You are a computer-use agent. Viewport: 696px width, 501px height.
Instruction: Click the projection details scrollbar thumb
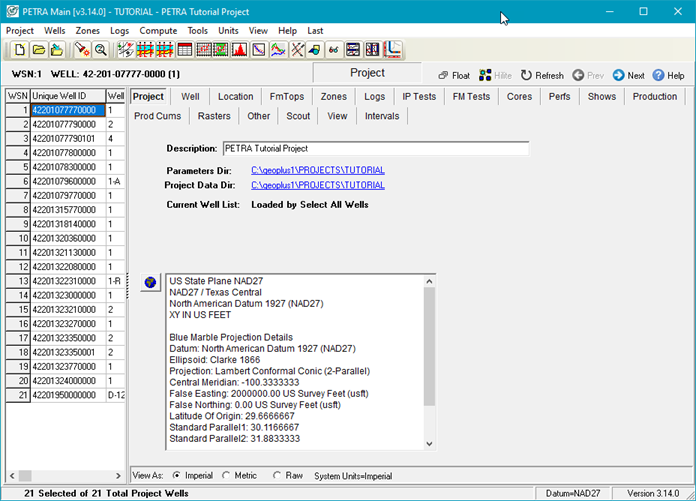[x=429, y=346]
